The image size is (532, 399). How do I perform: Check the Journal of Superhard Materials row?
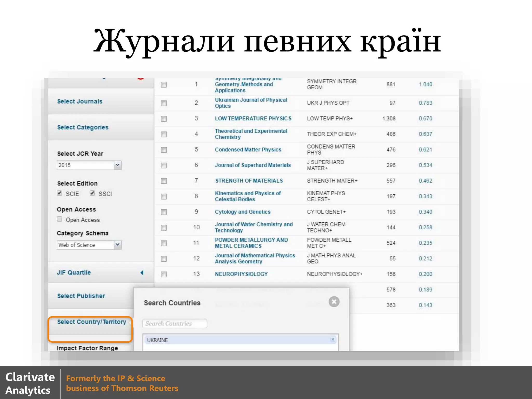click(164, 165)
